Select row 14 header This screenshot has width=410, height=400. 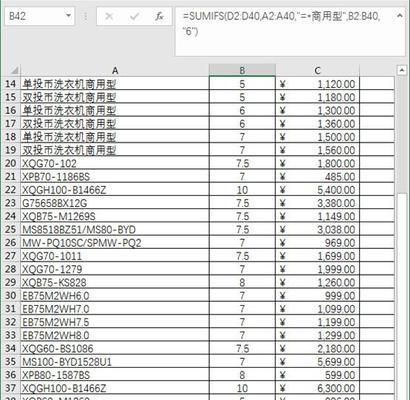tap(11, 83)
